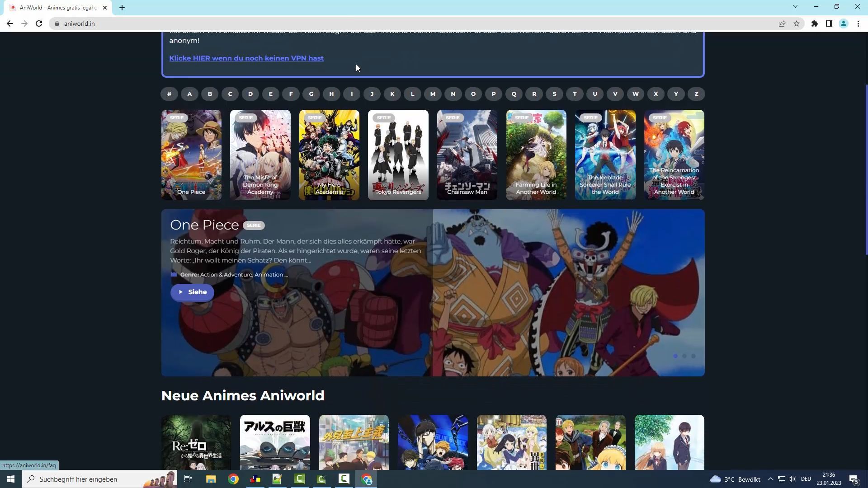Open the Chainsaw Man card

pos(467,155)
